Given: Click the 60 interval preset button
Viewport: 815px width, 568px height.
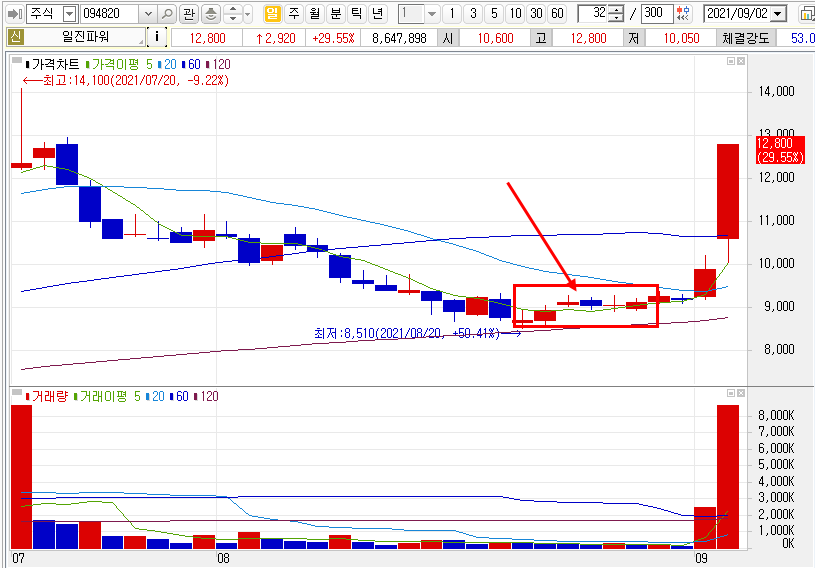Looking at the screenshot, I should pos(557,14).
